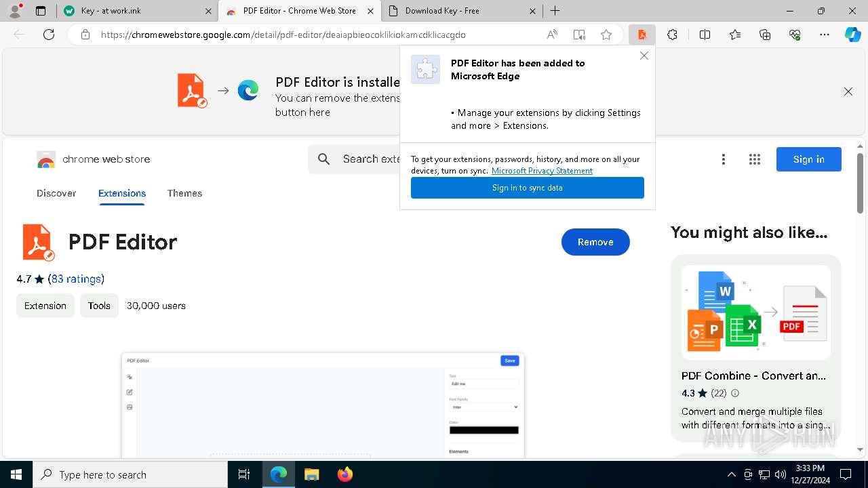Open Microsoft Edge from taskbar

(x=279, y=474)
